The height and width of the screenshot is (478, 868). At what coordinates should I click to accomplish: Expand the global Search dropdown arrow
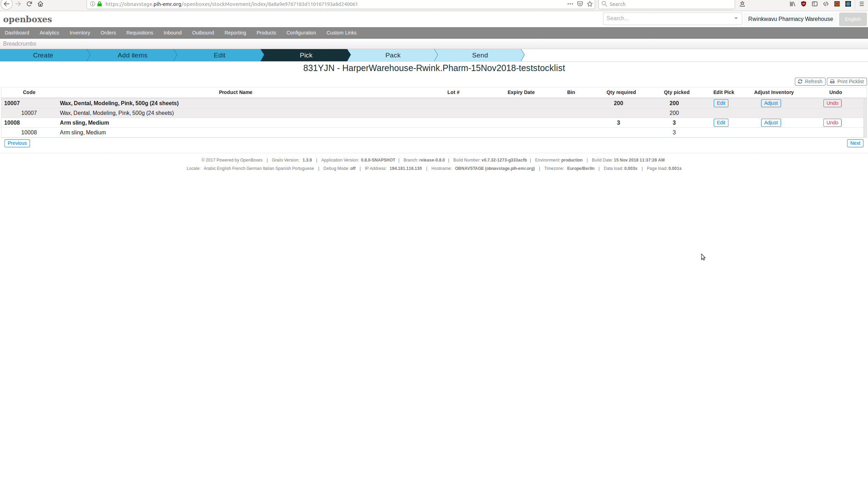pyautogui.click(x=736, y=18)
